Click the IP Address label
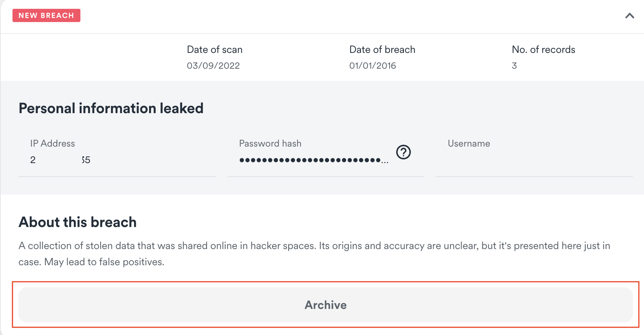The height and width of the screenshot is (335, 644). coord(53,144)
